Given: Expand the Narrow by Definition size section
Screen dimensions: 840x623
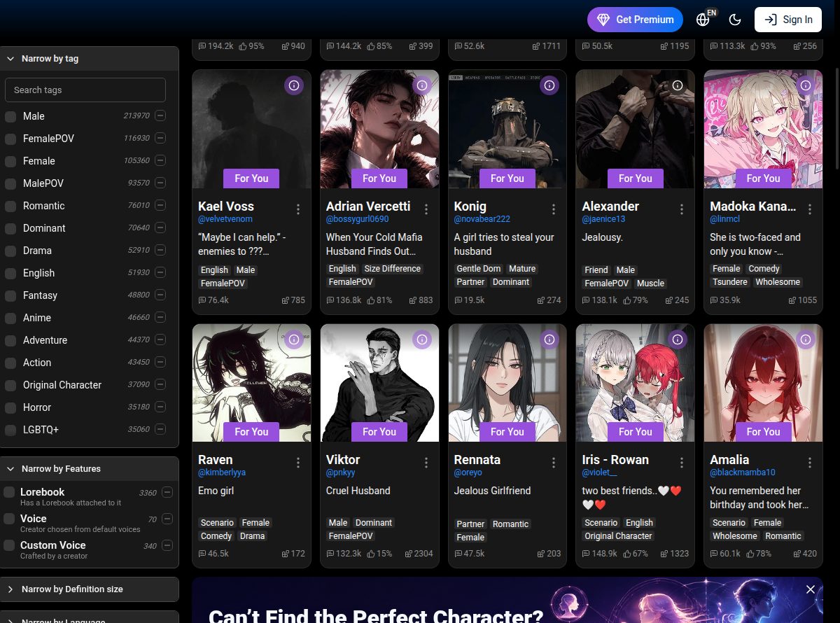Looking at the screenshot, I should point(90,589).
